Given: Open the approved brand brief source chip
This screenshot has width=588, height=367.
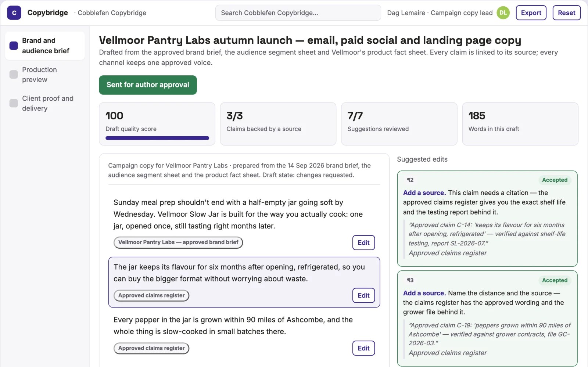Looking at the screenshot, I should point(178,242).
